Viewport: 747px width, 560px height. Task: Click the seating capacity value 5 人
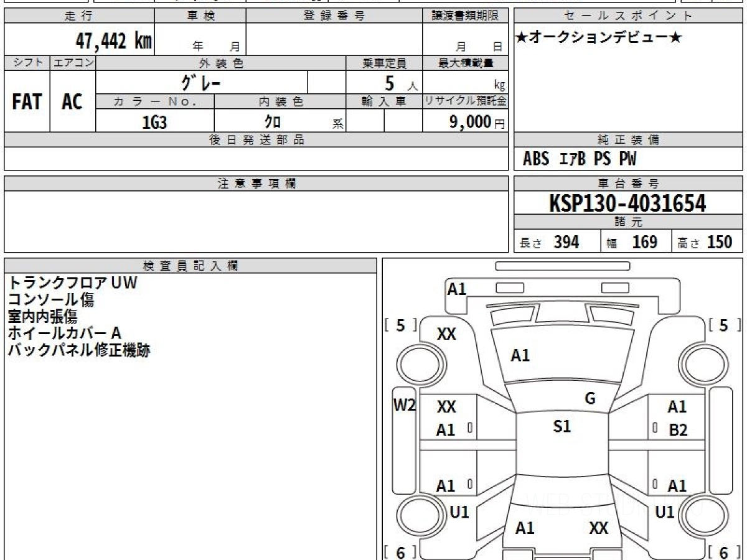tap(401, 83)
